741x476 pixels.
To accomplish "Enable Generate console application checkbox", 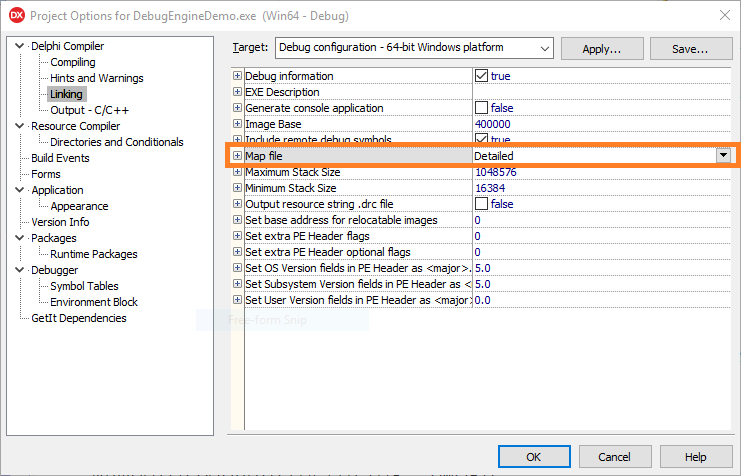I will click(x=482, y=108).
